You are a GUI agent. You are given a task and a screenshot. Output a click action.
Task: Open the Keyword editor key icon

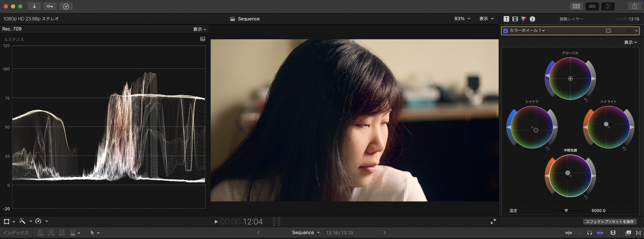[x=50, y=6]
